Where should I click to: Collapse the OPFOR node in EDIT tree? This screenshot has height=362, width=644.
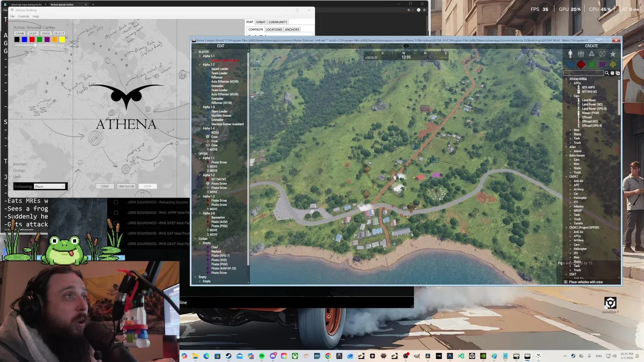click(x=195, y=154)
